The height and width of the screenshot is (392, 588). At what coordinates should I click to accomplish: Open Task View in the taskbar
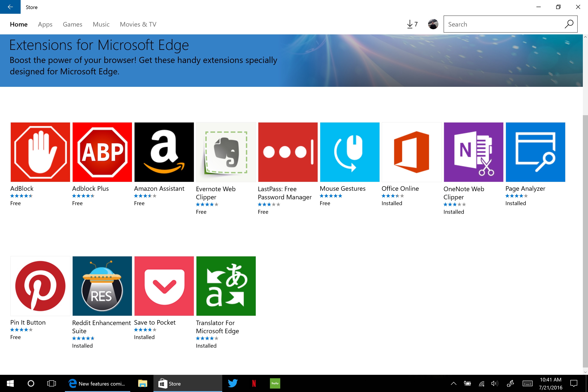point(52,383)
